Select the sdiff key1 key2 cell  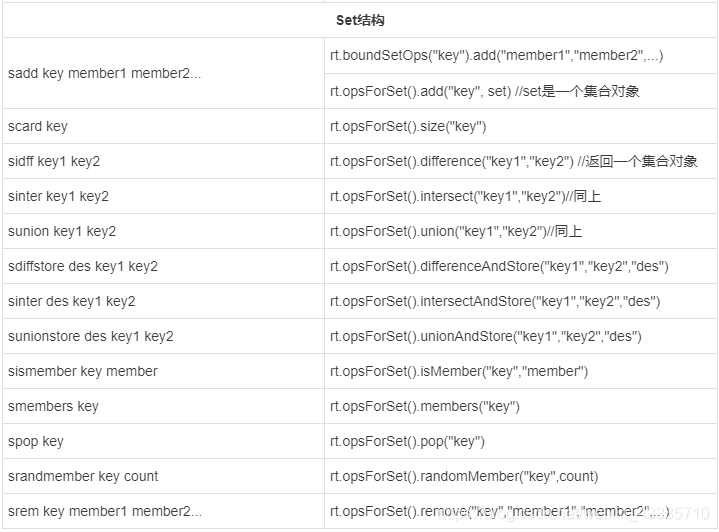[x=54, y=162]
